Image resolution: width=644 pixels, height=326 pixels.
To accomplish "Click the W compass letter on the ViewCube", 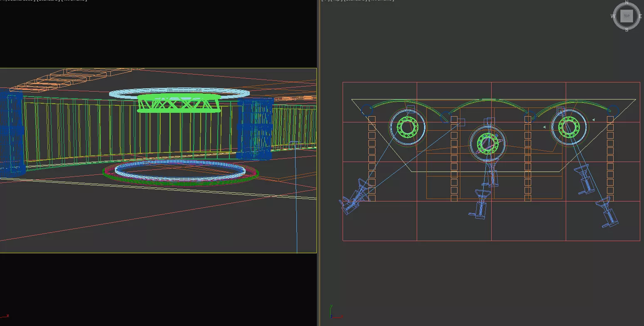I will tap(613, 16).
